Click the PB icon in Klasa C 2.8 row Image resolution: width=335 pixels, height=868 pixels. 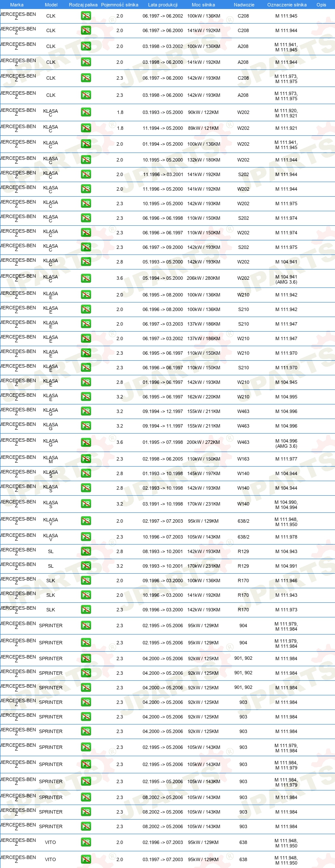coord(86,262)
